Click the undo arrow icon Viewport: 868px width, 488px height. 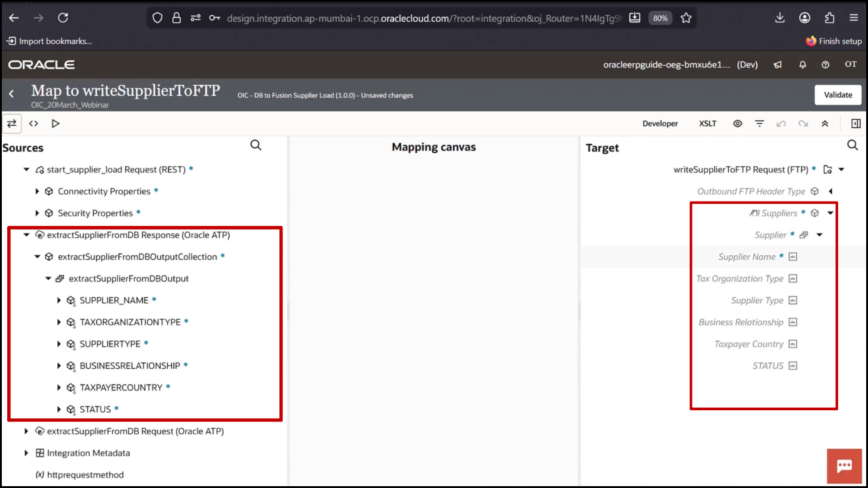point(781,123)
